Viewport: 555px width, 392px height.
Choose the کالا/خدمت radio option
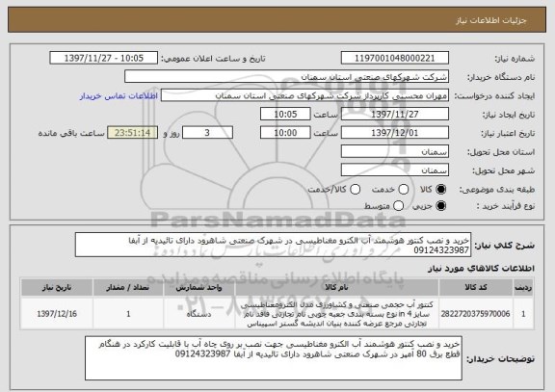[x=355, y=190]
